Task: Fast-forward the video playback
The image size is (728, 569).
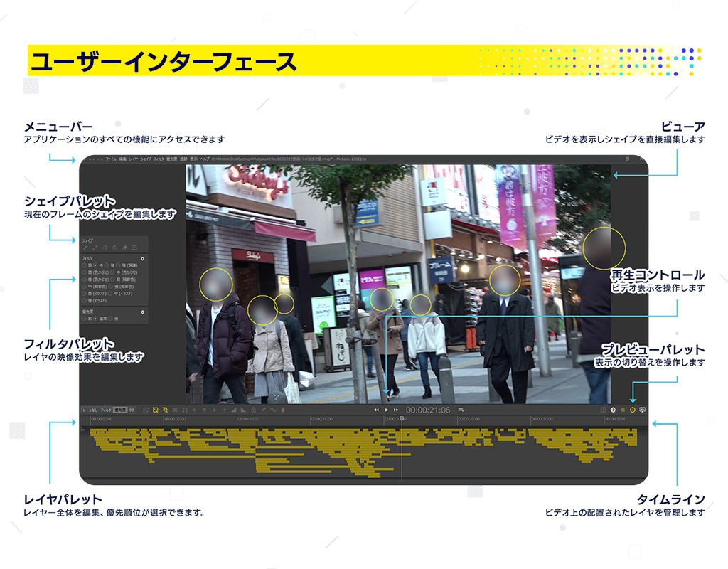Action: [x=396, y=410]
